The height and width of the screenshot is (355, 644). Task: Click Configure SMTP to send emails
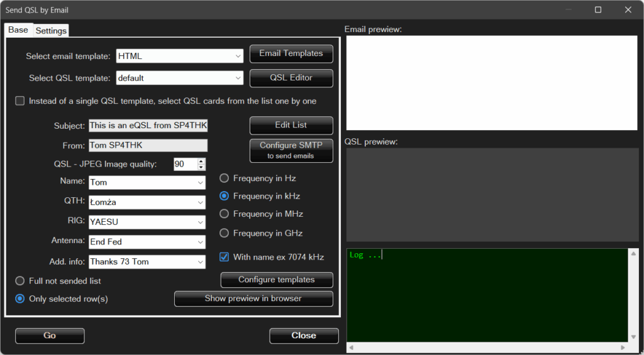coord(291,150)
